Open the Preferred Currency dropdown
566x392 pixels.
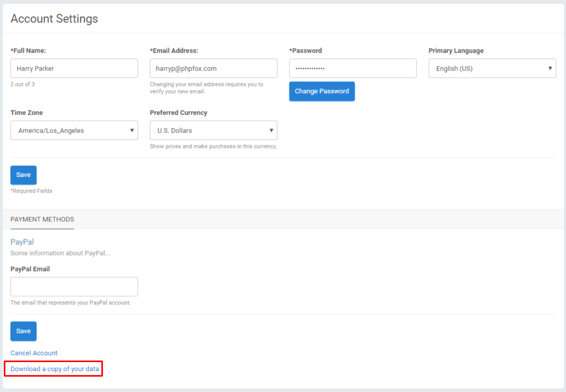click(213, 130)
